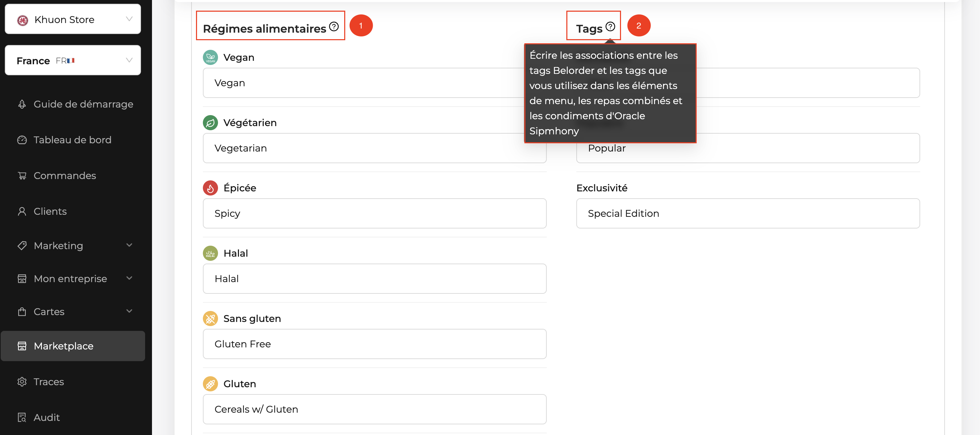980x435 pixels.
Task: Click the Cartes menu label
Action: click(x=49, y=312)
